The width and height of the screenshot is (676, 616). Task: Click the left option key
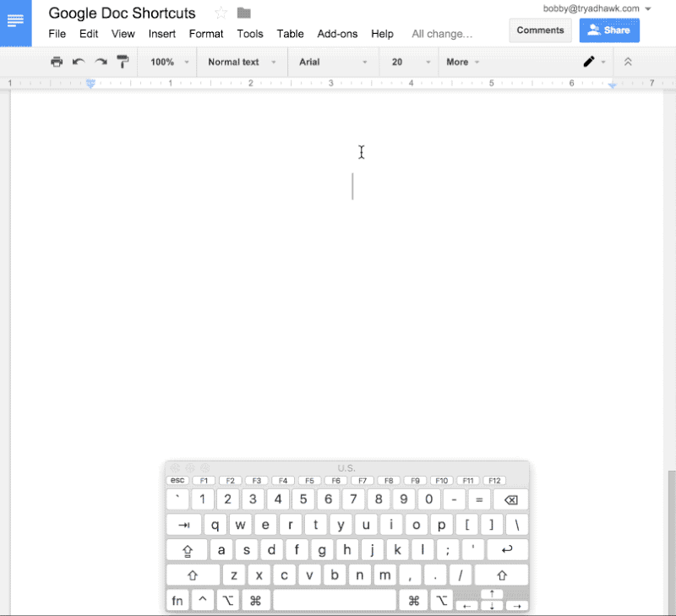point(227,601)
